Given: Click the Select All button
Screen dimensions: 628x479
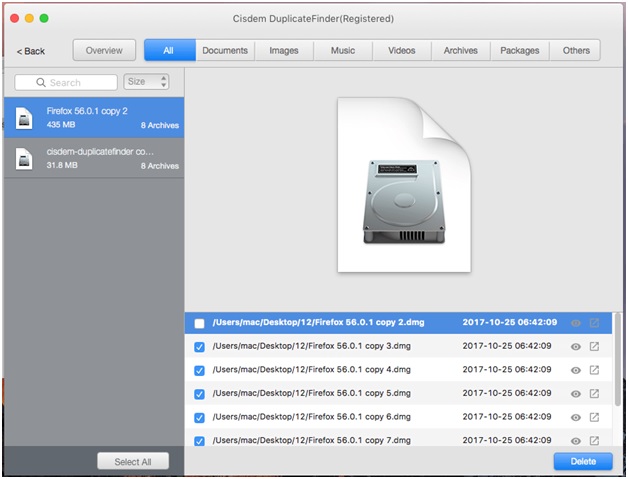Looking at the screenshot, I should [x=133, y=461].
